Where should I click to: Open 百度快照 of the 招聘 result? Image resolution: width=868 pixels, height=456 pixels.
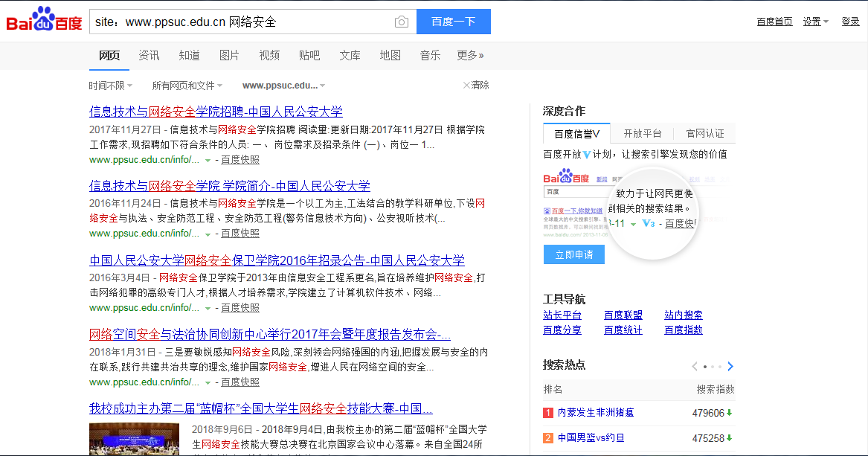point(240,160)
